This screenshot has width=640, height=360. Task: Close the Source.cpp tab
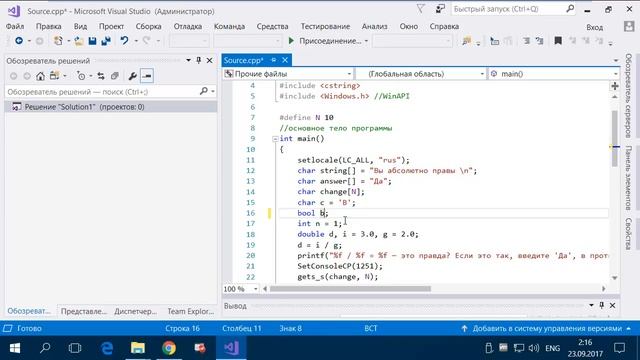click(x=285, y=60)
